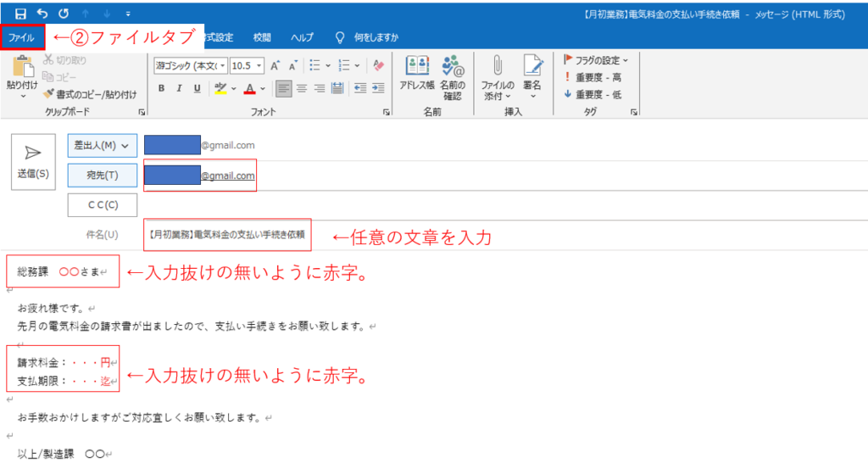Click the CC(C) button

pos(103,205)
